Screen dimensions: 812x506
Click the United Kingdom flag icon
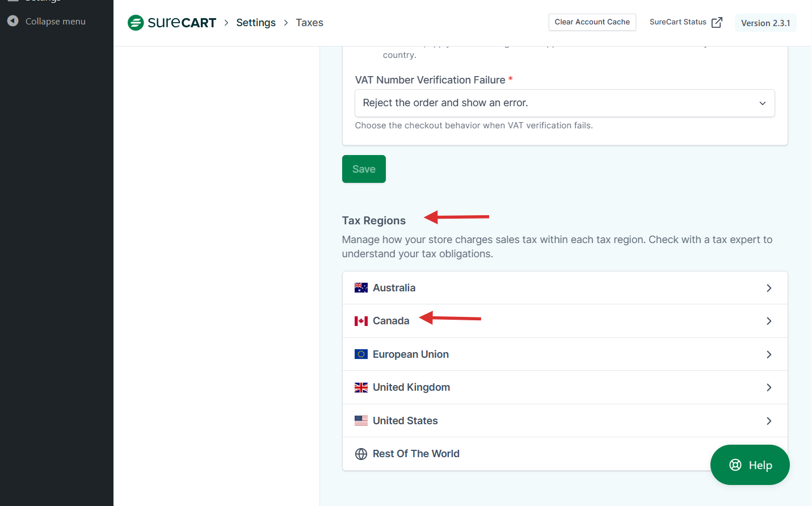coord(361,387)
